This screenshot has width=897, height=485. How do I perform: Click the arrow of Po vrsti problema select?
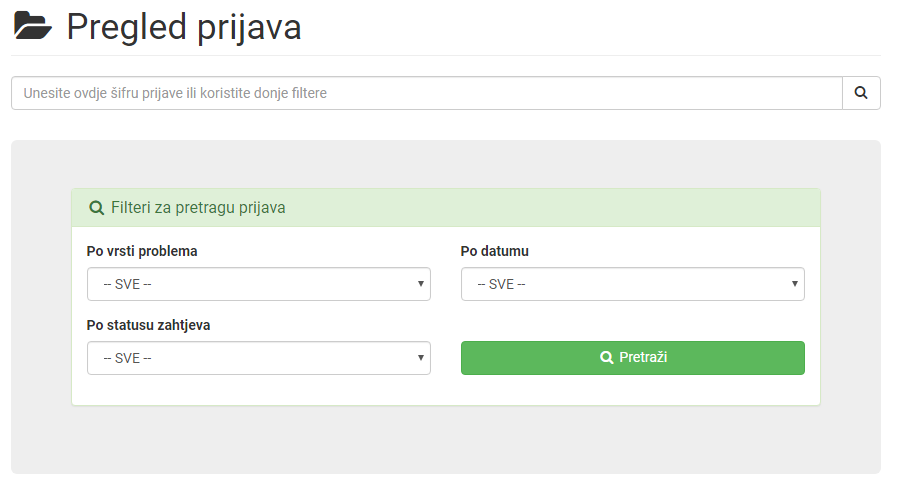(x=420, y=284)
